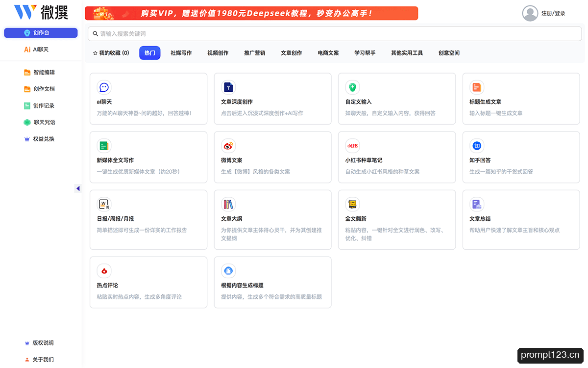588x368 pixels.
Task: Click the 标题生成文章 title text
Action: (x=485, y=102)
